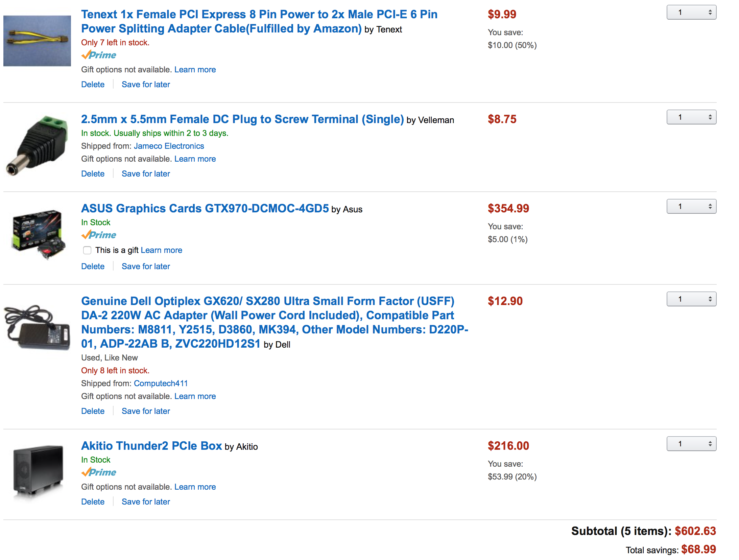Click the Tenext splitter cable product image
The image size is (739, 560).
click(x=37, y=41)
